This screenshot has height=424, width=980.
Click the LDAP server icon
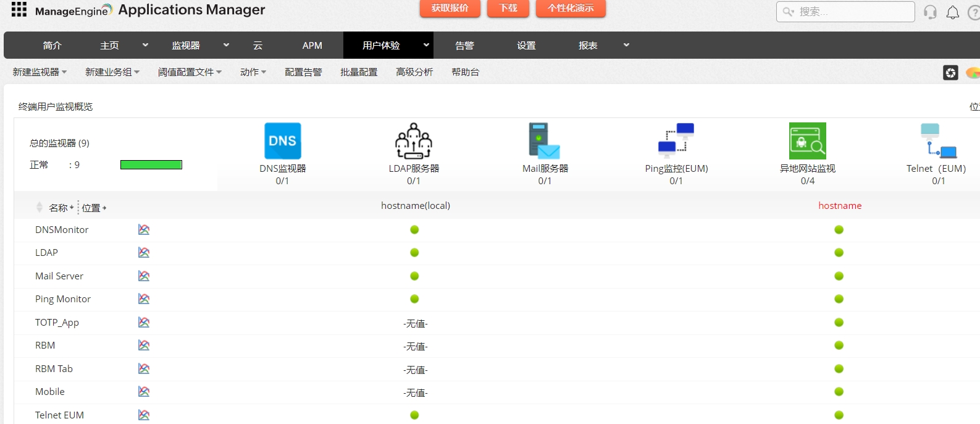(414, 141)
